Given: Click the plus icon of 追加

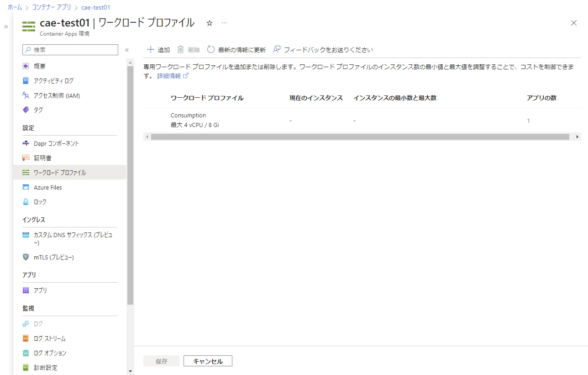Looking at the screenshot, I should 151,50.
